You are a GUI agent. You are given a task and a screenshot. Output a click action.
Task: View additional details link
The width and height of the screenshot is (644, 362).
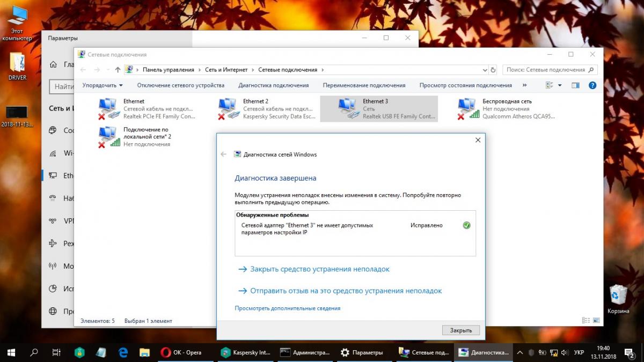point(288,308)
